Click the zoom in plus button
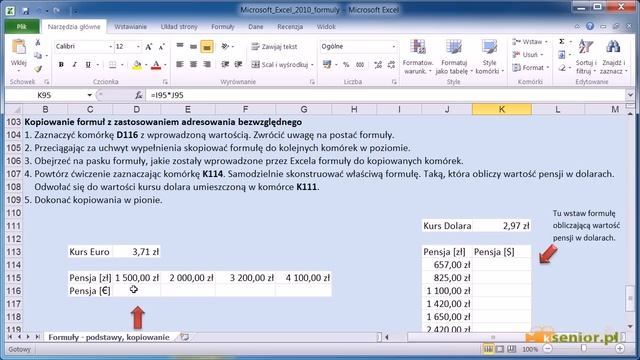Screen dimensions: 640x360 coord(620,349)
